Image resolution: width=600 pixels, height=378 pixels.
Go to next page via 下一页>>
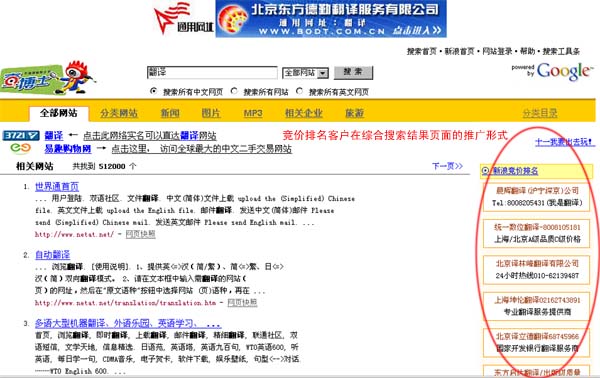pos(447,166)
